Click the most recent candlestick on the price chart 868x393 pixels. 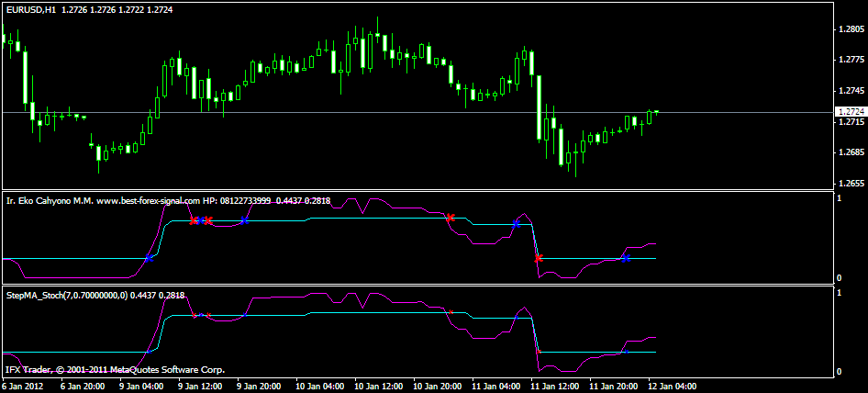[x=657, y=111]
